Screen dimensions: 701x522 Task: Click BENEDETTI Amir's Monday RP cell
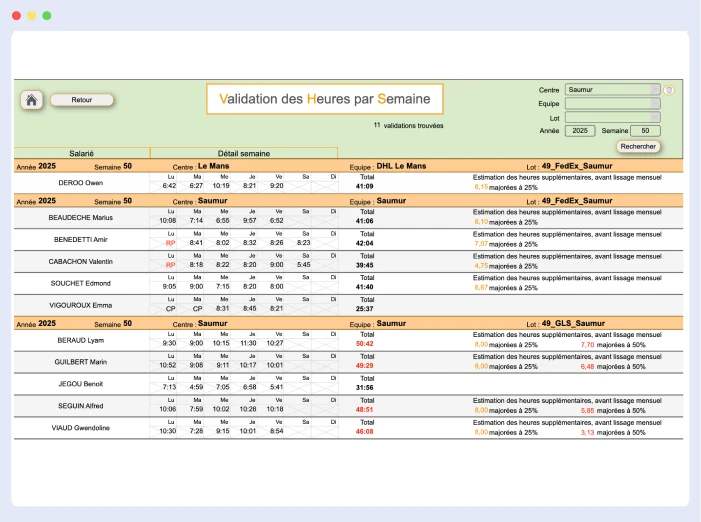pyautogui.click(x=170, y=242)
